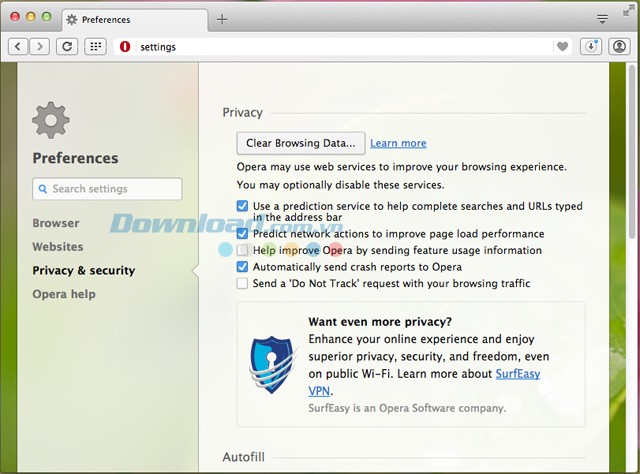Click the heart bookmark icon in address bar

point(563,47)
